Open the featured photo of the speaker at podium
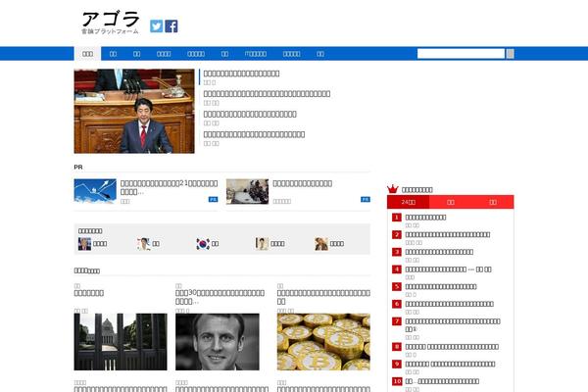 [x=134, y=111]
